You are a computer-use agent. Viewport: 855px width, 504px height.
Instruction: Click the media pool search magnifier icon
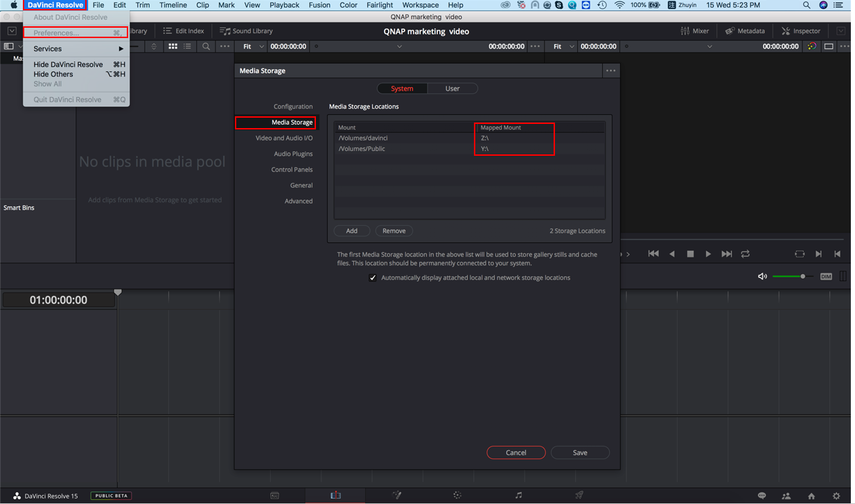(x=206, y=46)
